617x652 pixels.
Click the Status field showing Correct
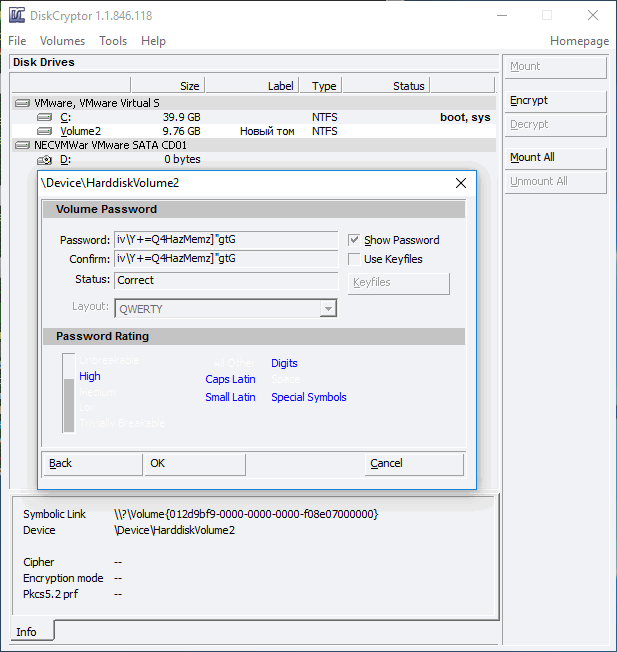[x=226, y=280]
